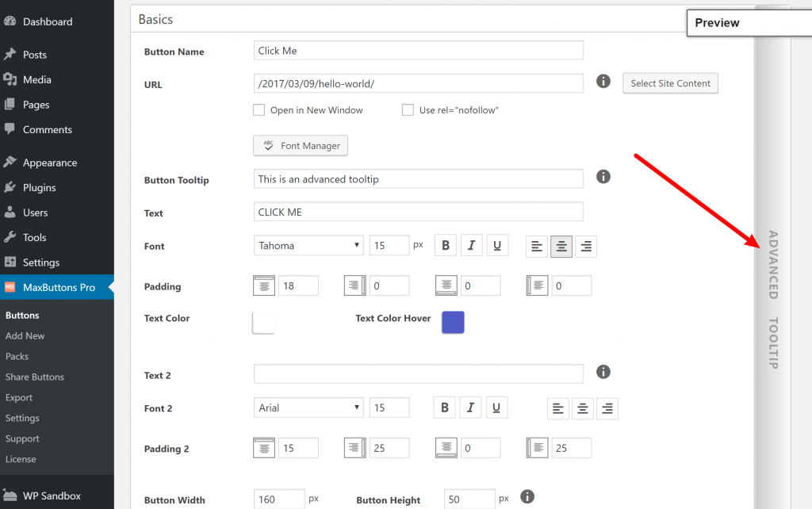Change Font 2 from Arial dropdown
The width and height of the screenshot is (812, 509).
(x=308, y=408)
